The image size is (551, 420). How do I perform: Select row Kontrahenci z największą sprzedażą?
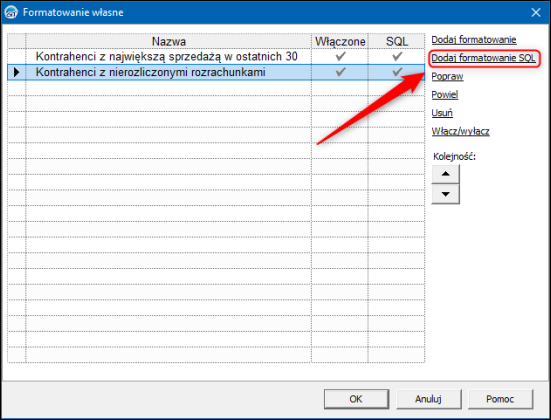(216, 56)
